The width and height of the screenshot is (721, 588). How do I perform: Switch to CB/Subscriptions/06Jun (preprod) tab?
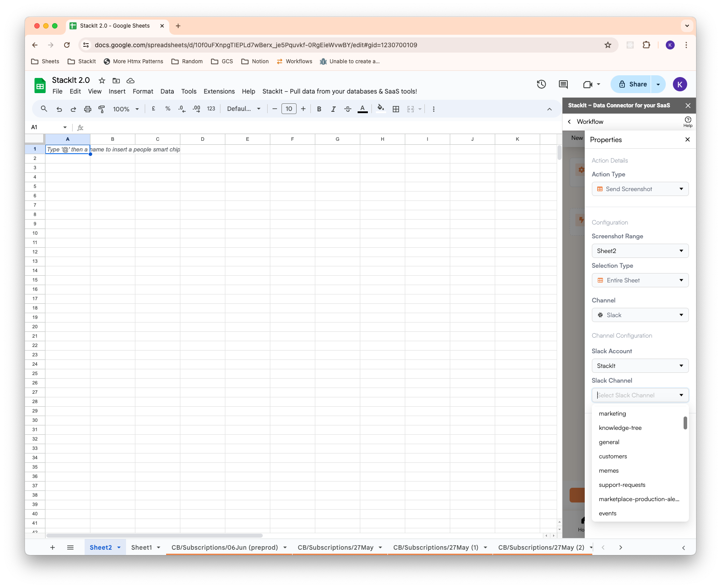click(224, 547)
